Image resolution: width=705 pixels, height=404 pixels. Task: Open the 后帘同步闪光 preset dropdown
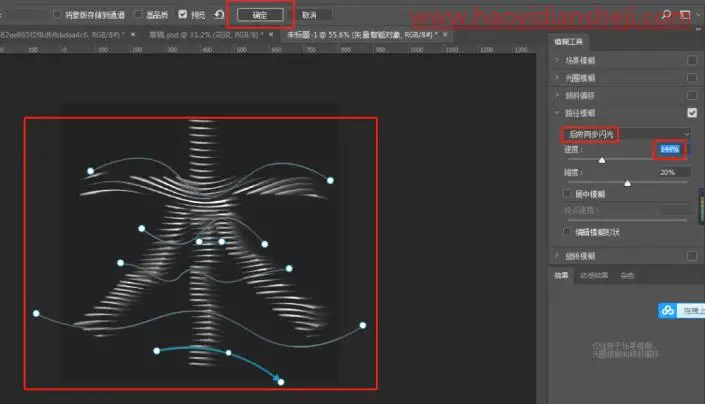pos(626,134)
